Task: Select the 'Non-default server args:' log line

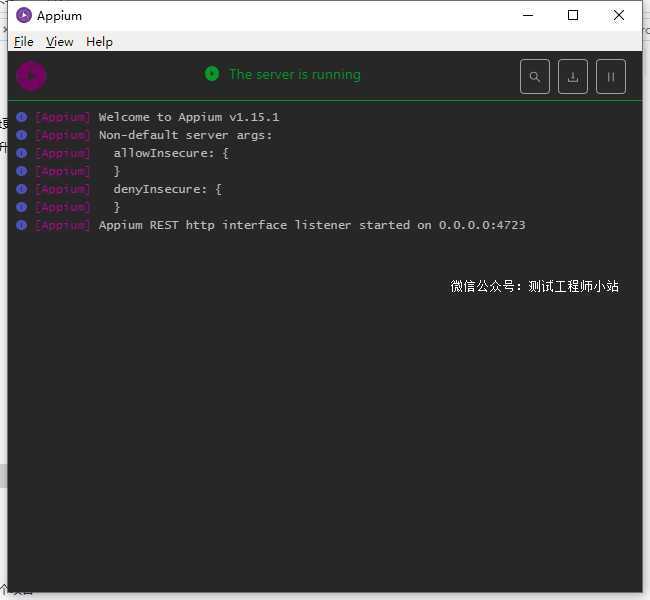Action: pyautogui.click(x=185, y=135)
